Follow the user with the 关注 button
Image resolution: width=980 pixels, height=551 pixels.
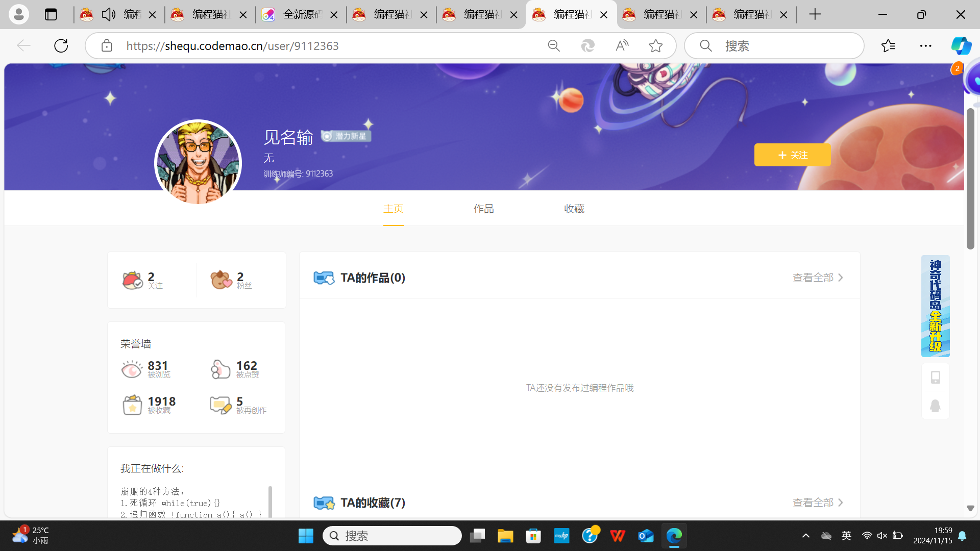[792, 155]
